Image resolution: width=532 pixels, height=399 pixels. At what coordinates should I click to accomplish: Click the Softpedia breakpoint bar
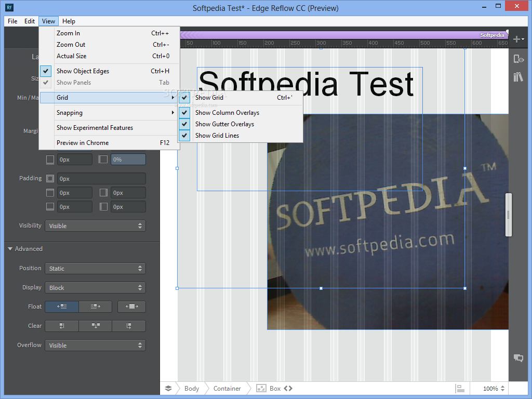[x=343, y=35]
